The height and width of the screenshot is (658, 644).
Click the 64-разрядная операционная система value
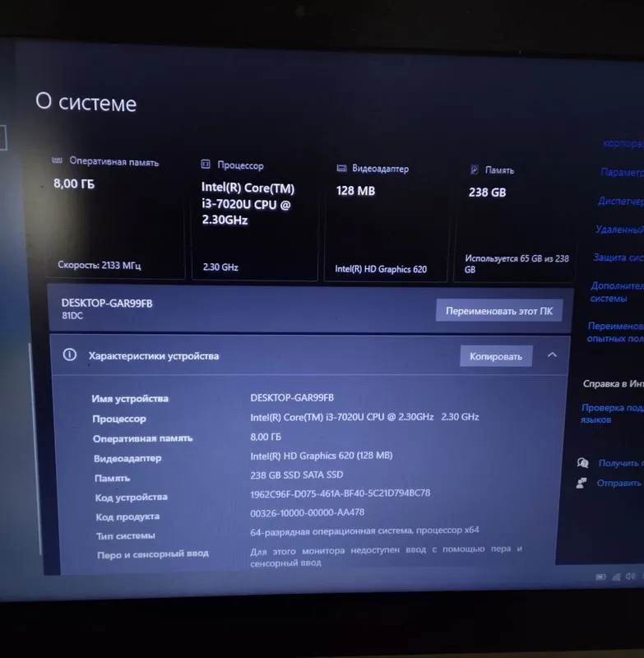click(364, 531)
